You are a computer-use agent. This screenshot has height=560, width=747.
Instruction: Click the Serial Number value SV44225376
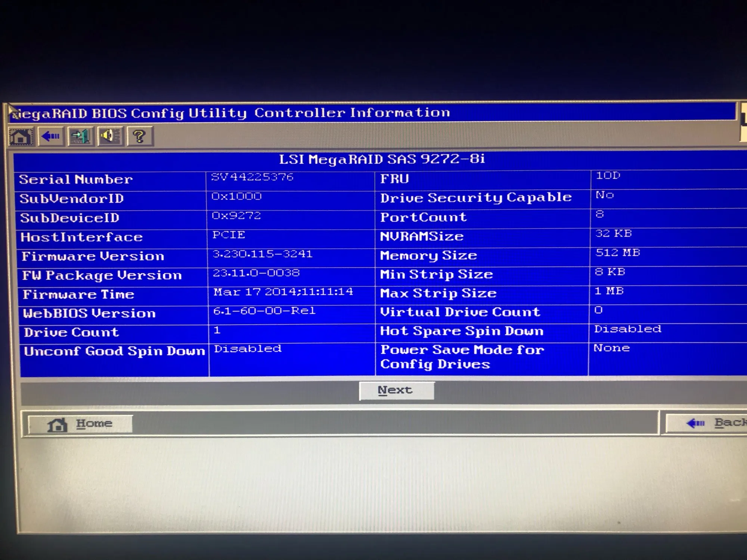(x=252, y=177)
